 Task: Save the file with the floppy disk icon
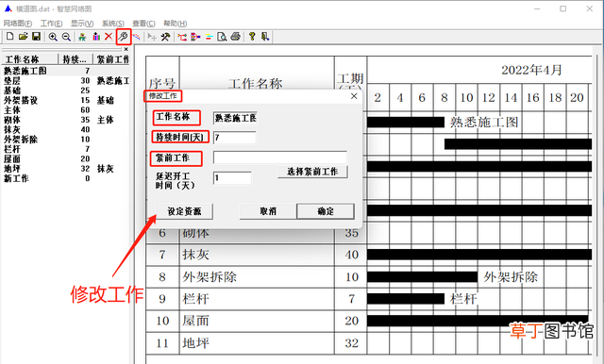[36, 37]
